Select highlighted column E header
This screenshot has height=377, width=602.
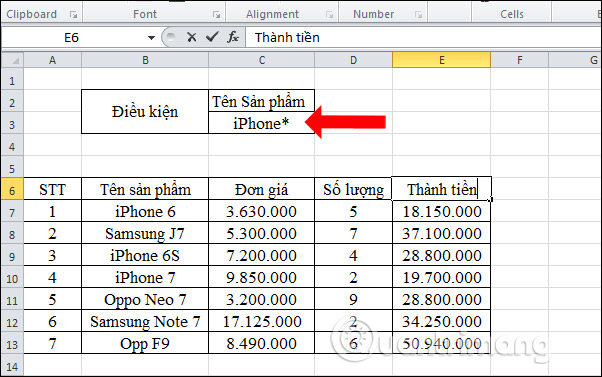point(442,60)
